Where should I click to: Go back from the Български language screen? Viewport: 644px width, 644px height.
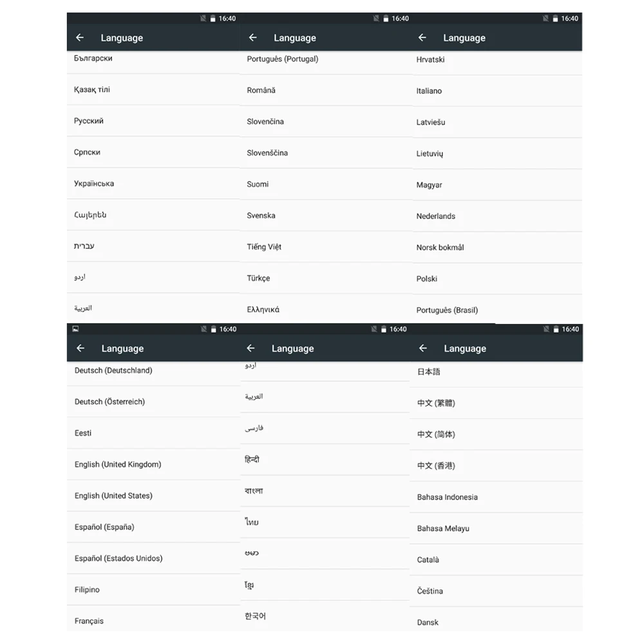coord(80,38)
